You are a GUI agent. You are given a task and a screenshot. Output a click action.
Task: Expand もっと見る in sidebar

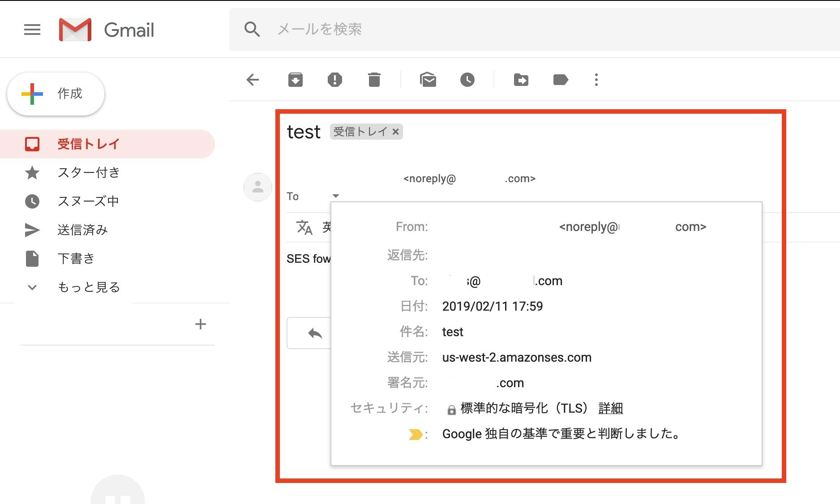[89, 287]
